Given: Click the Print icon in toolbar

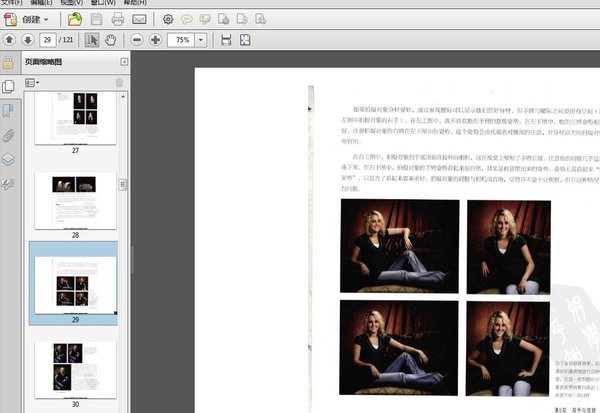Looking at the screenshot, I should [x=118, y=19].
